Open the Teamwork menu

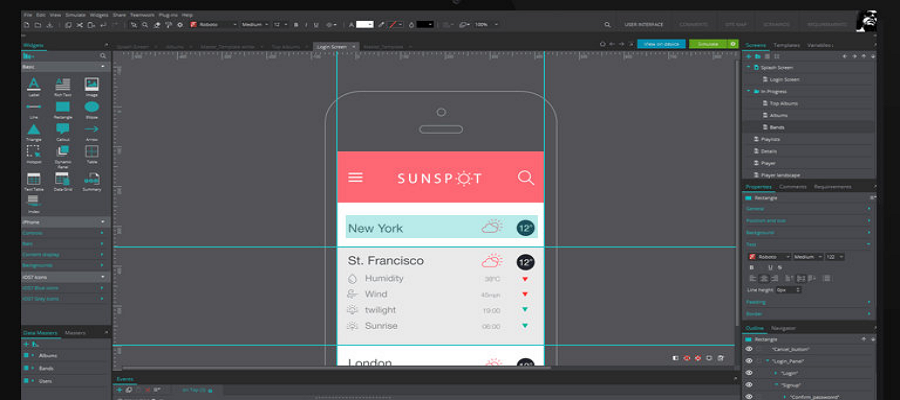(142, 14)
